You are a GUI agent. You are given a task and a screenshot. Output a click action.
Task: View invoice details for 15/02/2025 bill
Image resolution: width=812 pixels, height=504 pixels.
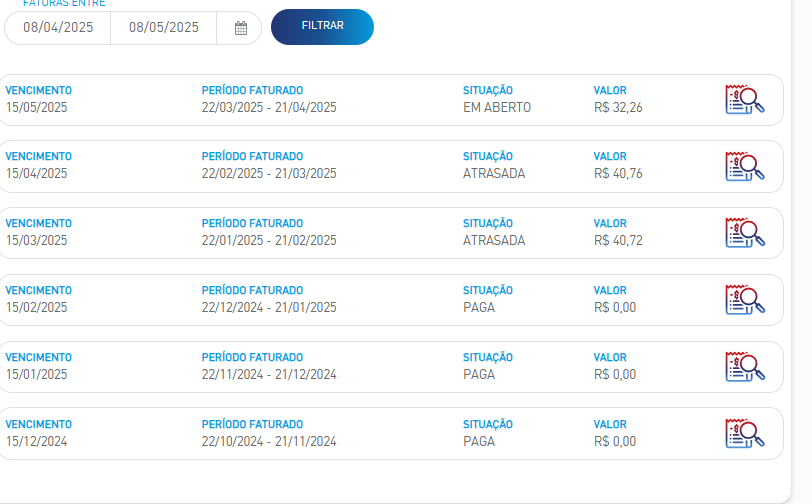coord(745,299)
